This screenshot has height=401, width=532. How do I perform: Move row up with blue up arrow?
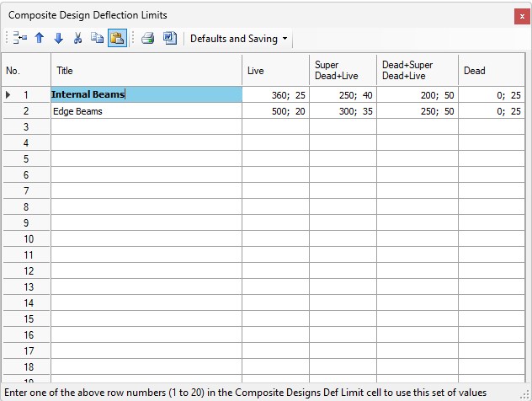click(40, 38)
